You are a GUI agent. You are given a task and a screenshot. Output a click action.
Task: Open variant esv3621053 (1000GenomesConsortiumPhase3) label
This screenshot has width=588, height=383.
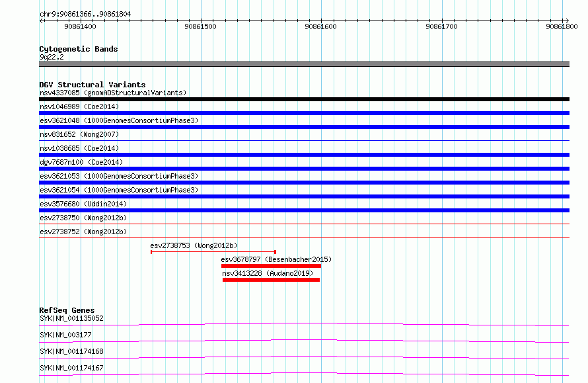click(119, 176)
